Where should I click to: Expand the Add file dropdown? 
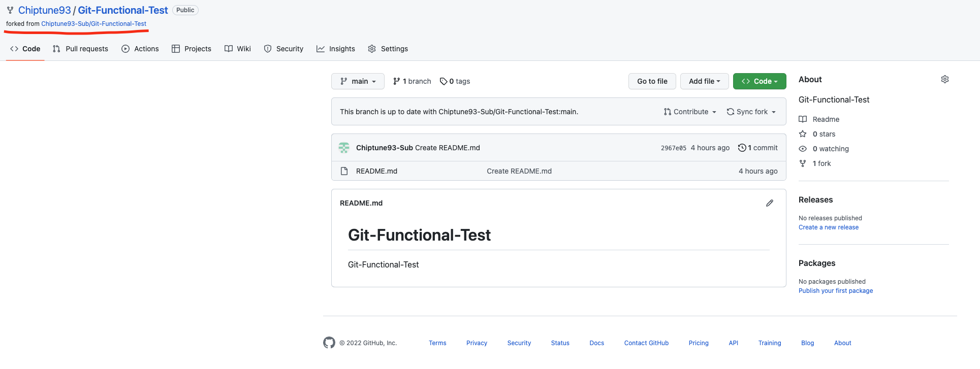click(x=705, y=81)
